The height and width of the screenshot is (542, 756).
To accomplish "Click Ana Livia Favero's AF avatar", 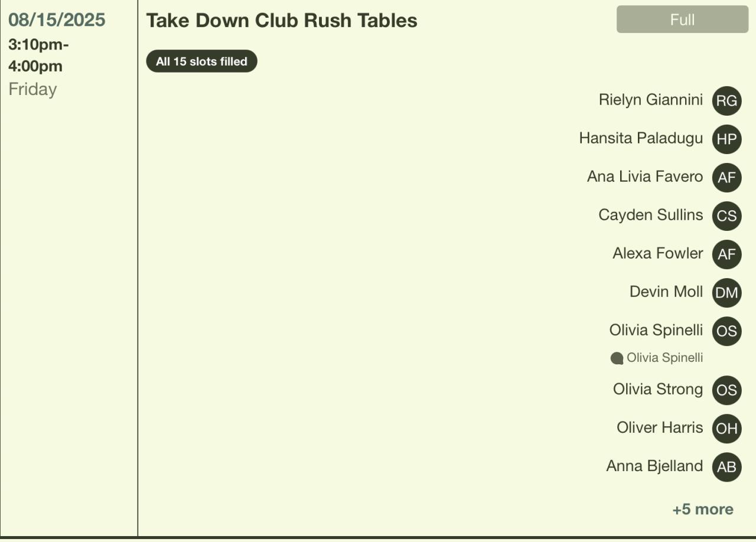I will click(726, 178).
